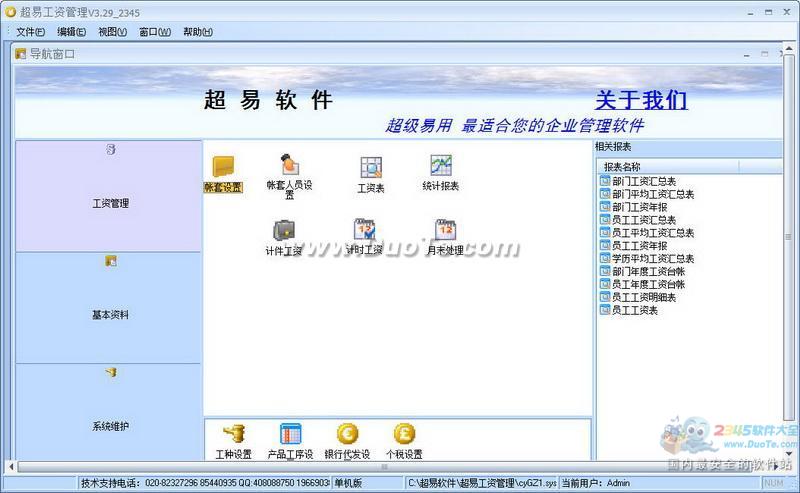
Task: Click the 关于我们 link
Action: click(x=641, y=100)
